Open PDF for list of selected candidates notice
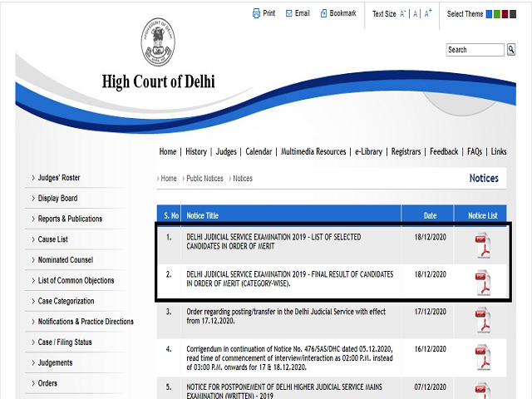Image resolution: width=532 pixels, height=399 pixels. point(483,245)
